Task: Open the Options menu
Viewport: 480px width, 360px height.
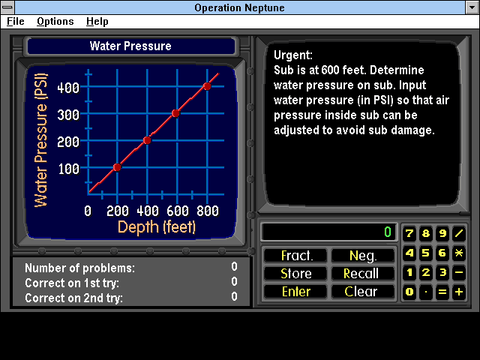Action: point(55,21)
